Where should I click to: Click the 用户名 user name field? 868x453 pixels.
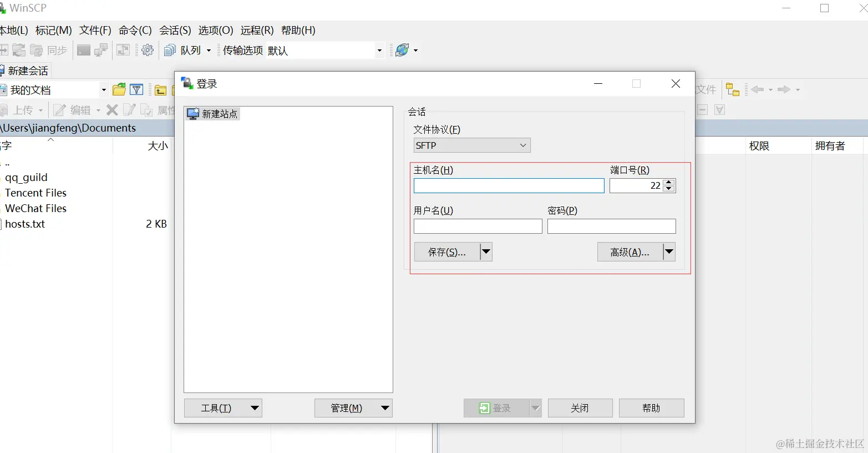478,226
